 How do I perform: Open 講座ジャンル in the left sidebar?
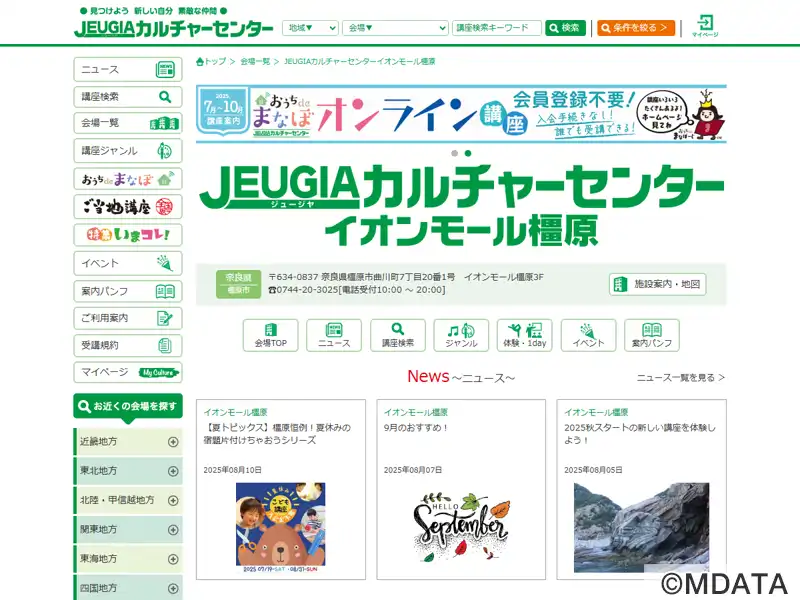coord(128,151)
